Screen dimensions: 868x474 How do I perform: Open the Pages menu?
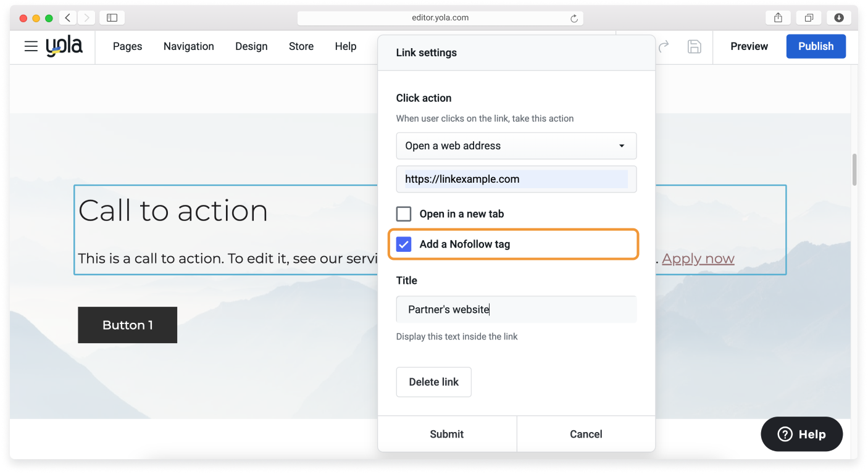[127, 46]
